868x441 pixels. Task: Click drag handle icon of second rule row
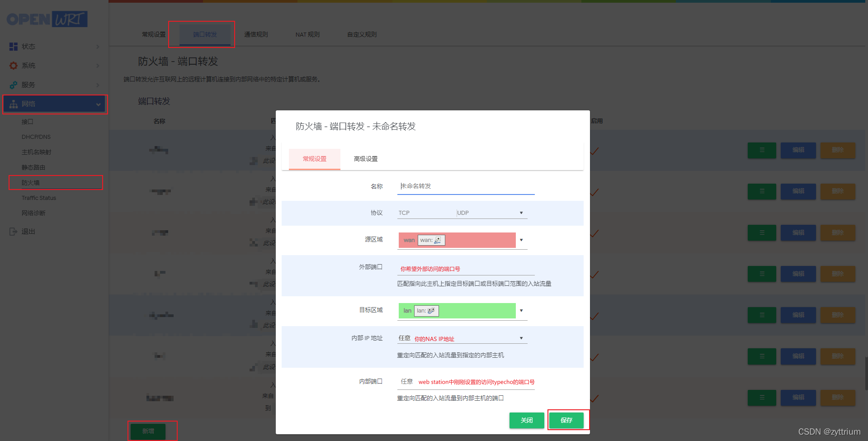click(x=762, y=191)
